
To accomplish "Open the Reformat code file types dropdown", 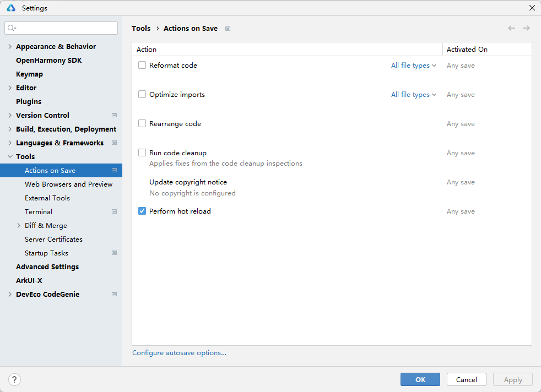I will tap(413, 66).
